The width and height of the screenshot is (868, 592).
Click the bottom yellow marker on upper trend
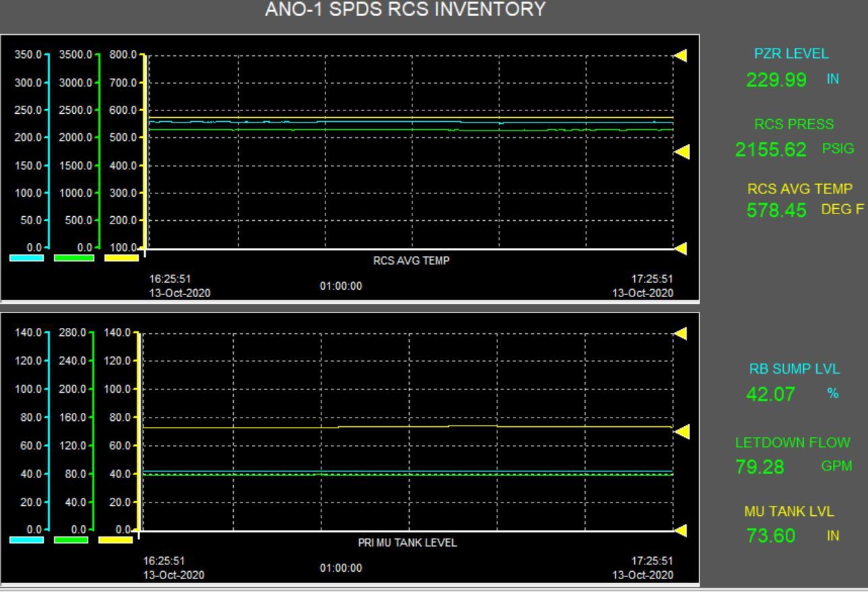click(681, 249)
